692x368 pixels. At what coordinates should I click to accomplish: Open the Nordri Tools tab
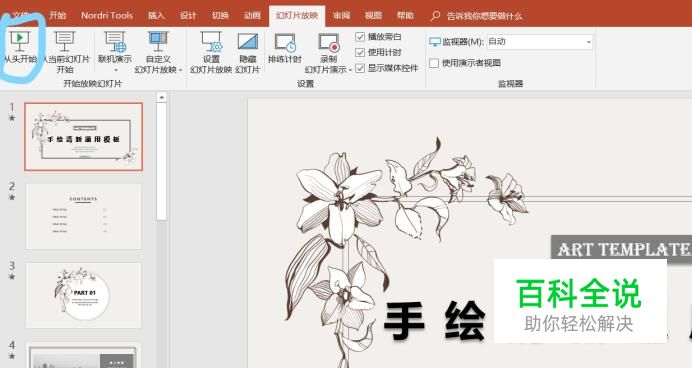pyautogui.click(x=107, y=15)
